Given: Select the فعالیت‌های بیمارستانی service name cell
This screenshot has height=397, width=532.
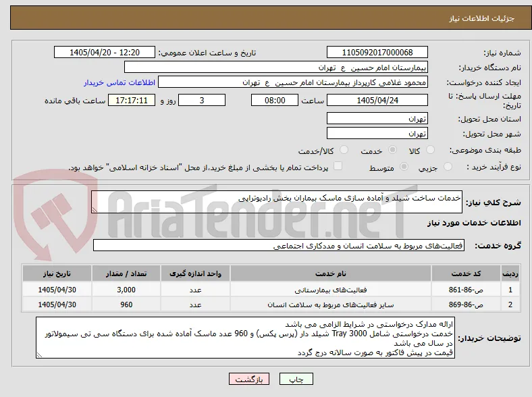Looking at the screenshot, I should 331,290.
